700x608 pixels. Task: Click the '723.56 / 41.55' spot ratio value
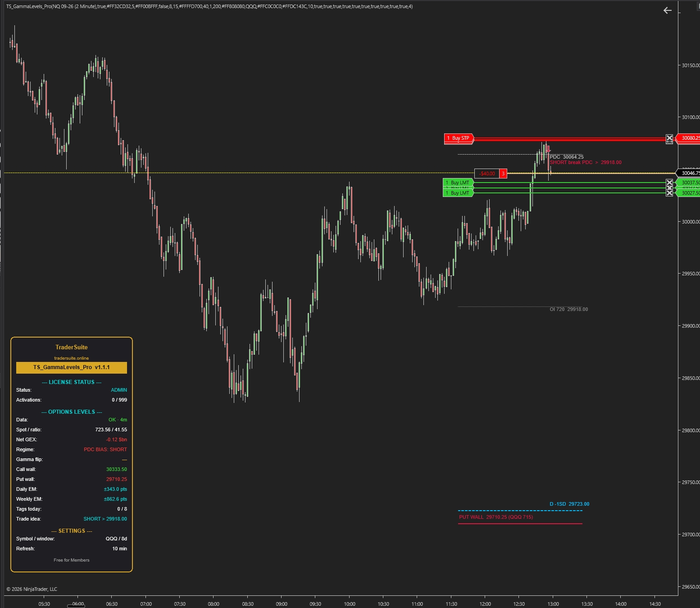[x=111, y=430]
